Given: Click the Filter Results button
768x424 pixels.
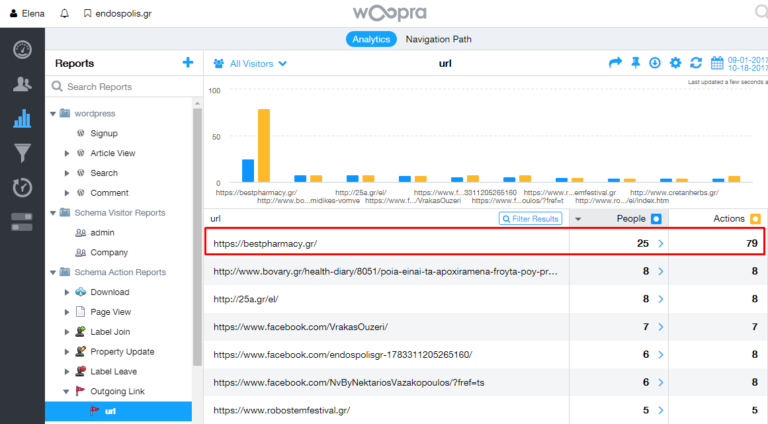Looking at the screenshot, I should pos(530,219).
